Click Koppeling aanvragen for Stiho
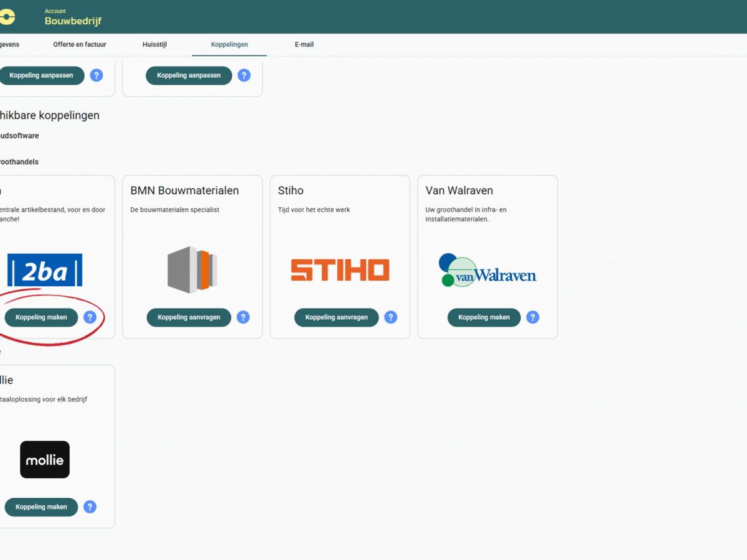This screenshot has width=747, height=560. (x=336, y=317)
